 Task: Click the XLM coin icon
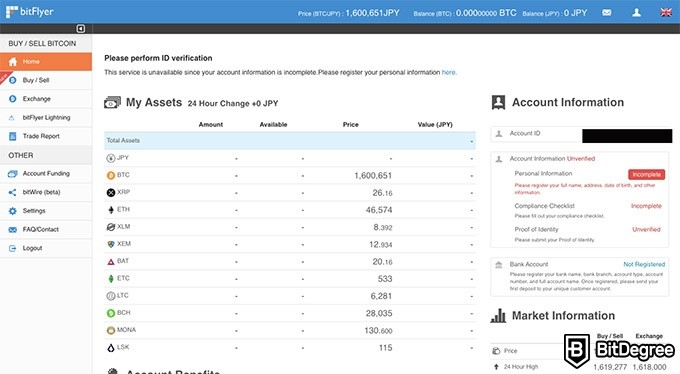111,227
